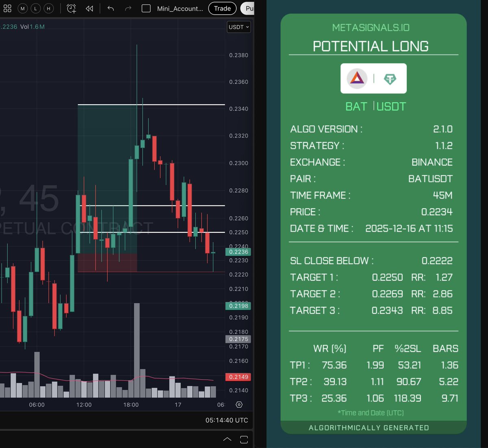Maximize the panel with the fullscreen brackets icon
This screenshot has height=448, width=488.
click(244, 439)
